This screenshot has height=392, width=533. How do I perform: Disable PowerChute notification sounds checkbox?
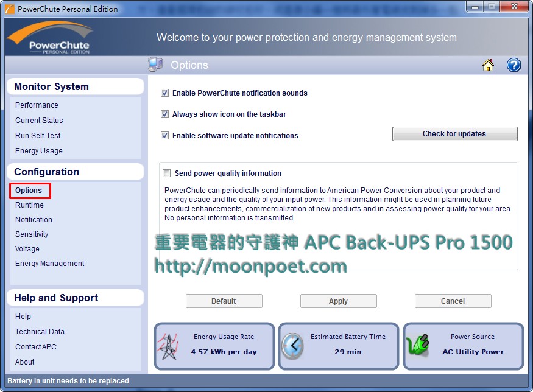coord(164,93)
